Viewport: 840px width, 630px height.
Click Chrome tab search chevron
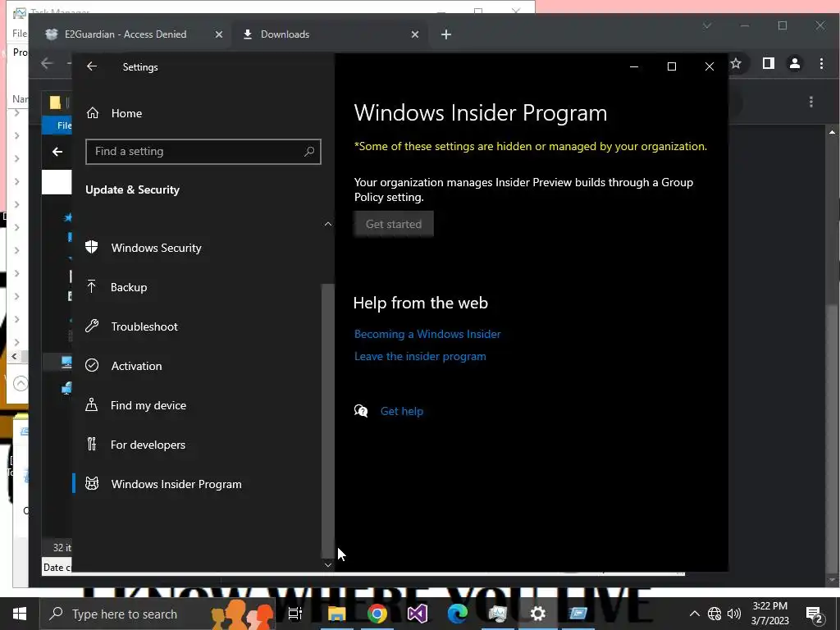tap(706, 25)
